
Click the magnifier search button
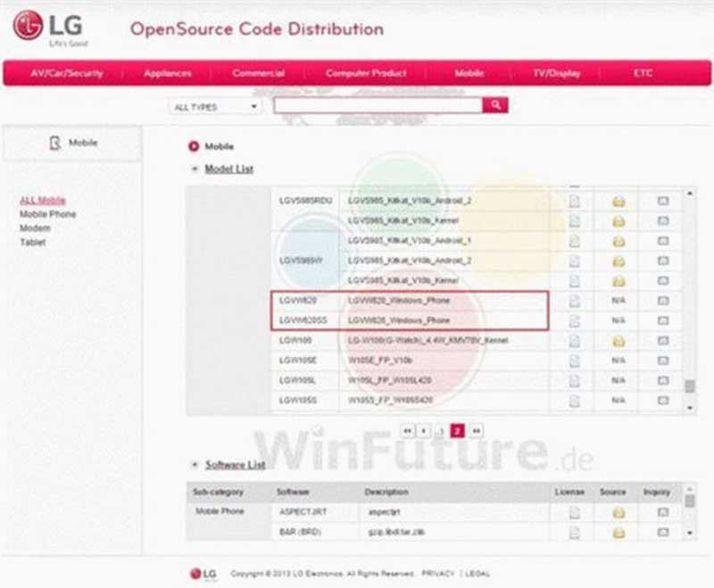pos(495,105)
